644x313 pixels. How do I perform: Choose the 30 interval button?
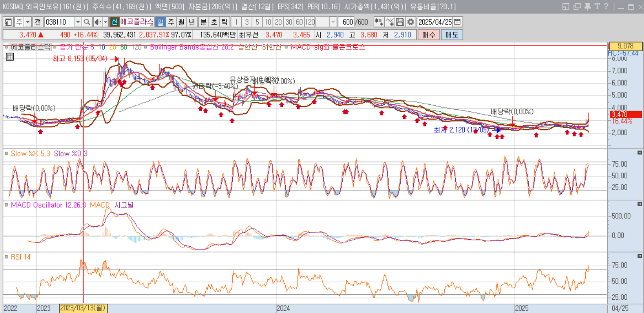pyautogui.click(x=289, y=22)
